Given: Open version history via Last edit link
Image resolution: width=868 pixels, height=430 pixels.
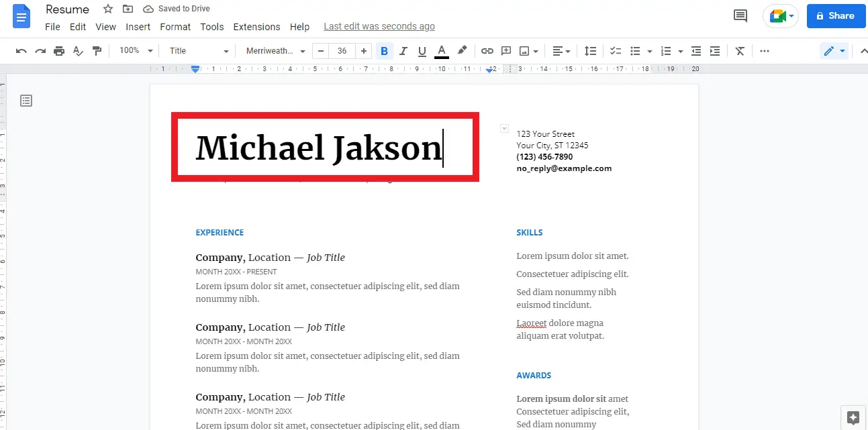Looking at the screenshot, I should point(379,26).
